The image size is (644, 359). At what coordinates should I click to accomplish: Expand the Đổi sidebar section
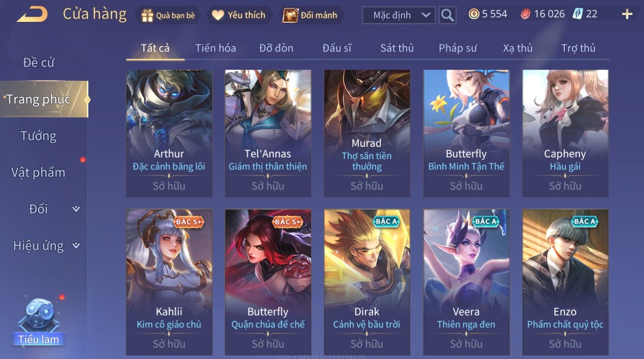click(76, 209)
